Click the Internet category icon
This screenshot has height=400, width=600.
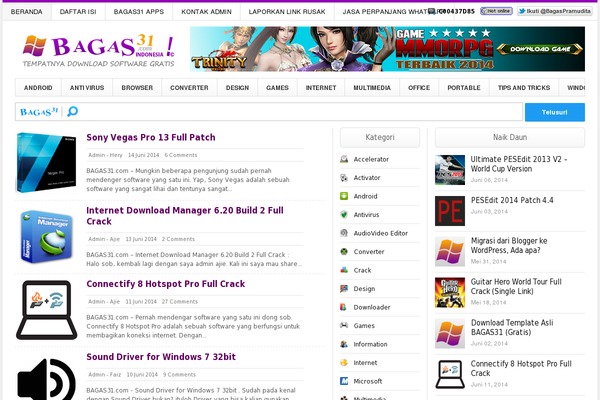344,362
